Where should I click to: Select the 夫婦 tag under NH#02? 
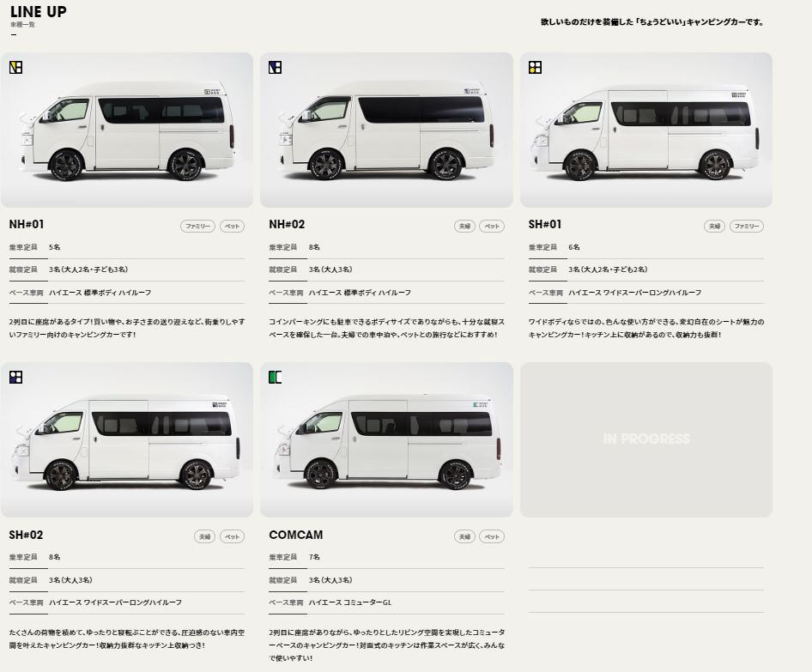[x=464, y=227]
